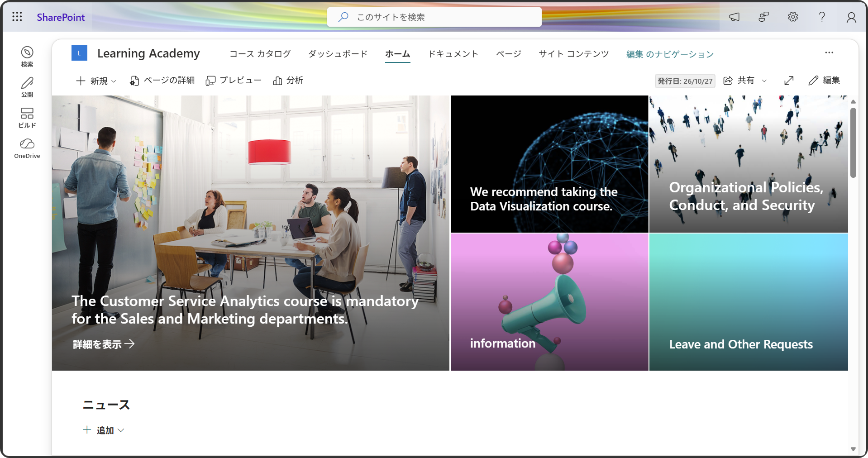
Task: Go to ドキュメント navigation item
Action: pyautogui.click(x=453, y=54)
